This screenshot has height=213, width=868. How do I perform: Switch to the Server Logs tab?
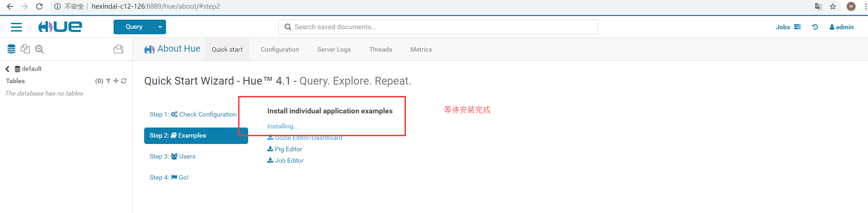tap(334, 49)
